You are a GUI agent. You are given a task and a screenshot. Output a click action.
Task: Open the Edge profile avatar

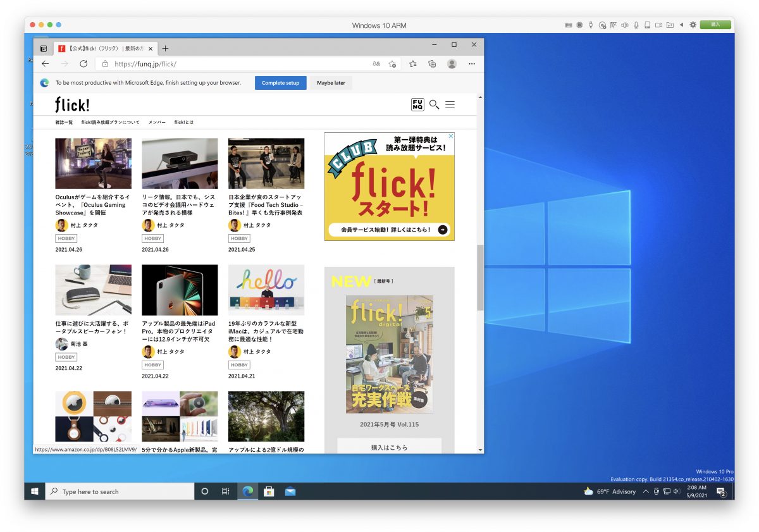452,64
